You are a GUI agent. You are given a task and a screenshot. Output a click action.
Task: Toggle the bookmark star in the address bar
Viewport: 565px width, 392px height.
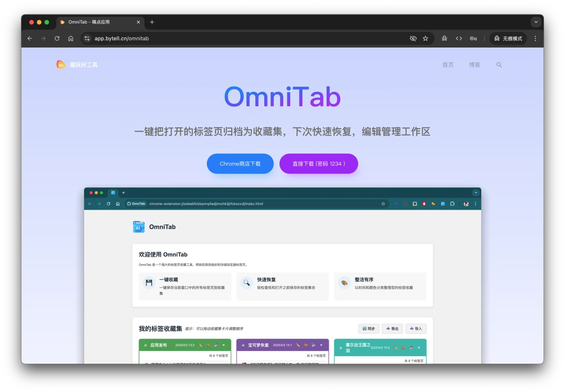click(425, 38)
